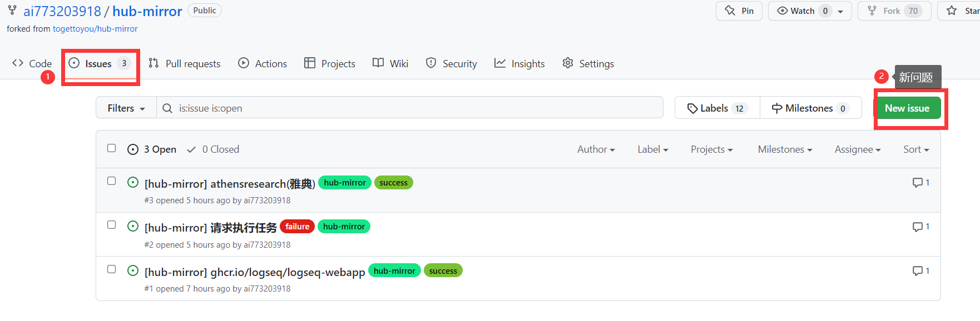Expand the Watch dropdown
The height and width of the screenshot is (321, 980).
click(840, 11)
